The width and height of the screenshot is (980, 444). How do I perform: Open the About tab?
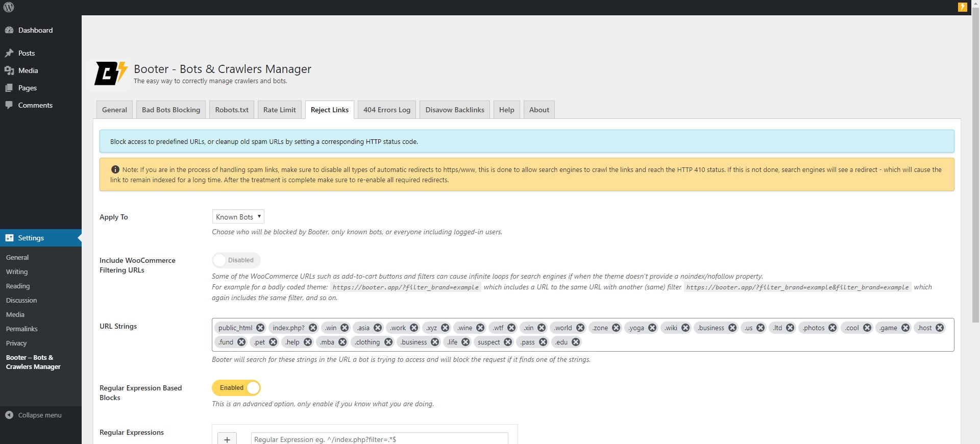tap(539, 110)
